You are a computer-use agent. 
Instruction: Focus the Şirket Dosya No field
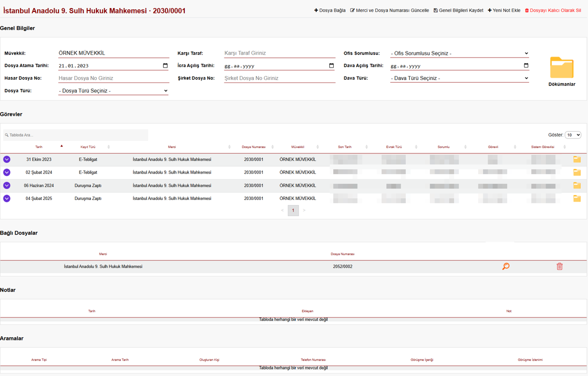coord(280,78)
